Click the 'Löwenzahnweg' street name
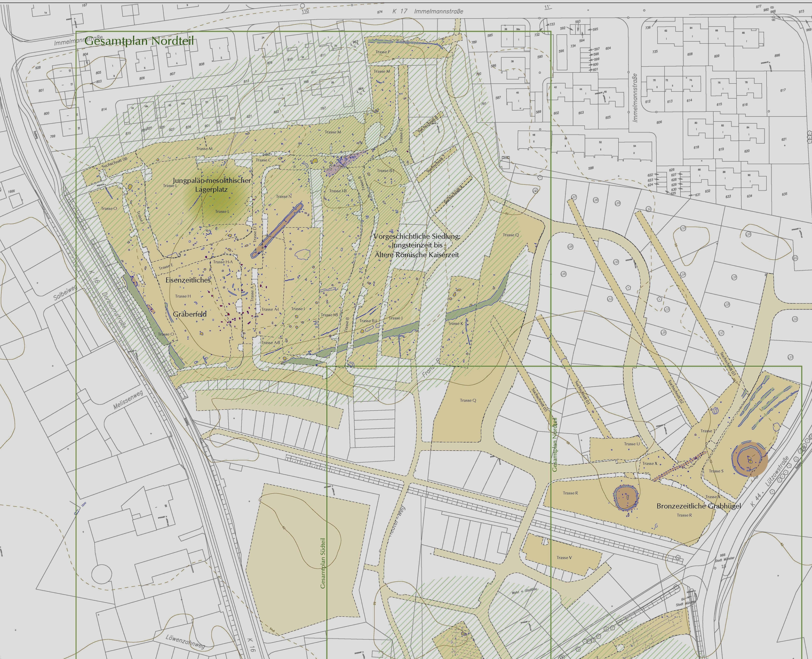 [185, 642]
